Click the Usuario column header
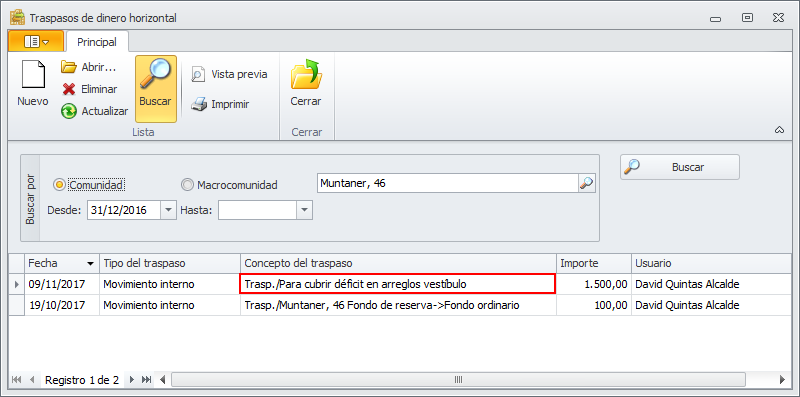This screenshot has height=397, width=800. point(711,263)
